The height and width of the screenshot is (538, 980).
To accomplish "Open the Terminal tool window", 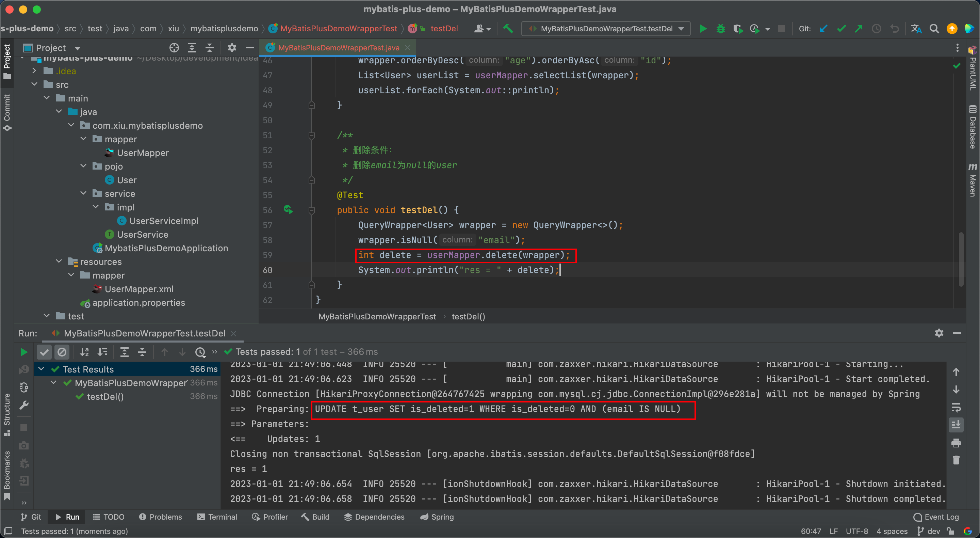I will tap(217, 517).
